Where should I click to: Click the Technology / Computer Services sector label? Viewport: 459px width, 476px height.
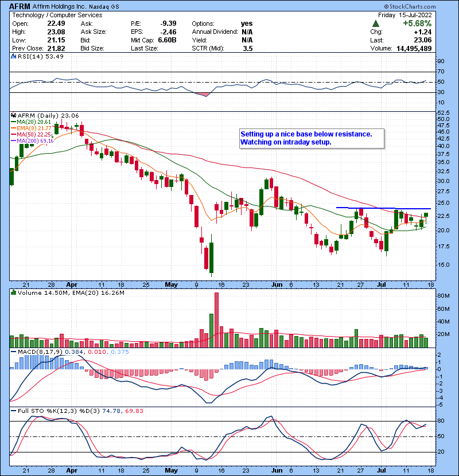click(57, 15)
